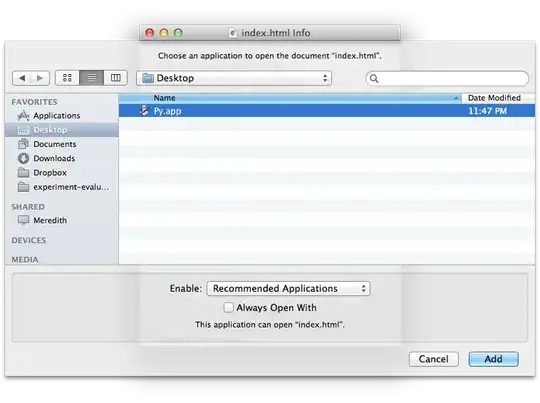
Task: Click the index.html document icon in title bar
Action: [x=233, y=33]
